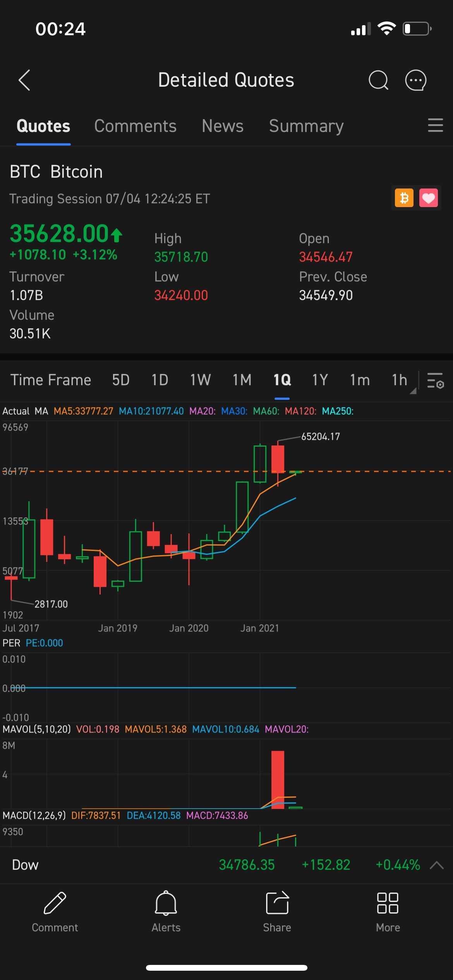Open the chat bubble messages icon
Image resolution: width=453 pixels, height=980 pixels.
(415, 81)
